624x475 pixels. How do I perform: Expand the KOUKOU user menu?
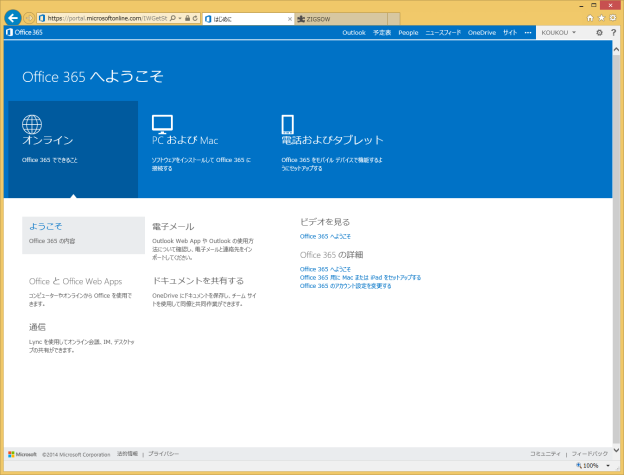click(558, 33)
